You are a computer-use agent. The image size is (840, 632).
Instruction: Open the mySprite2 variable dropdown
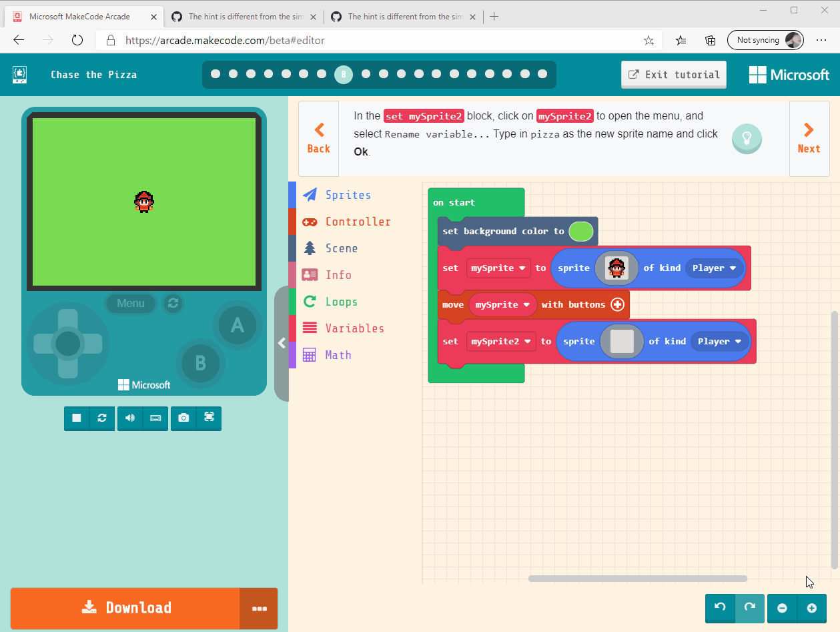coord(501,341)
